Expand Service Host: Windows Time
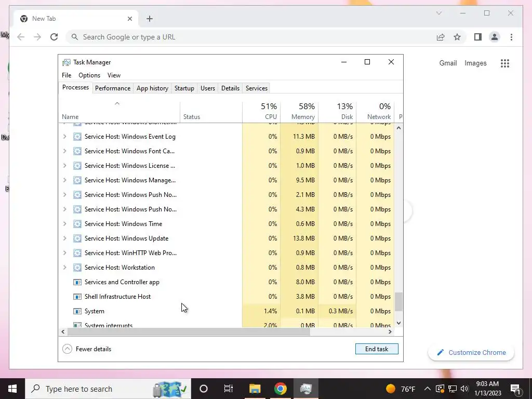This screenshot has height=399, width=532. coord(64,224)
